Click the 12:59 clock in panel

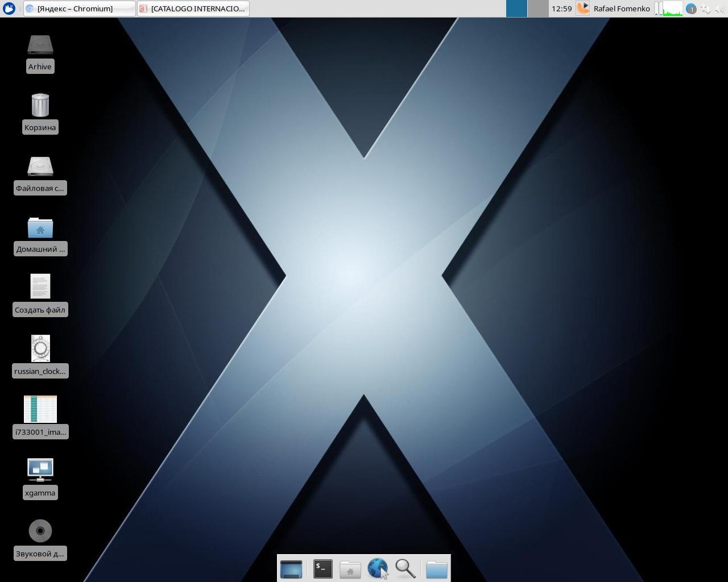561,9
